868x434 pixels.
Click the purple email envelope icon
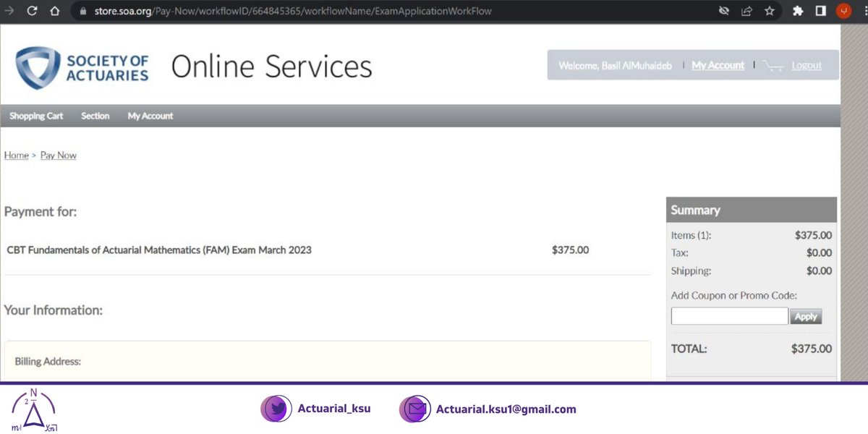click(x=414, y=409)
